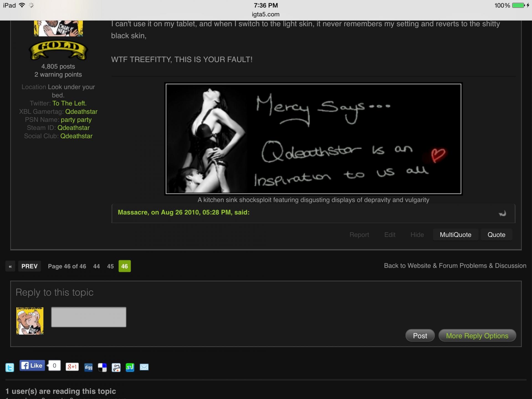
Task: Go to page 45
Action: 110,266
